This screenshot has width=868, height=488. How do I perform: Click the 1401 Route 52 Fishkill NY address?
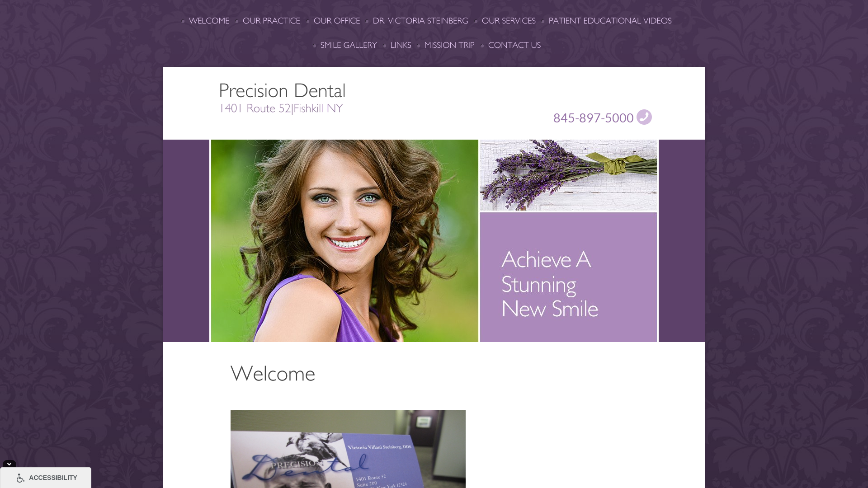pyautogui.click(x=281, y=108)
